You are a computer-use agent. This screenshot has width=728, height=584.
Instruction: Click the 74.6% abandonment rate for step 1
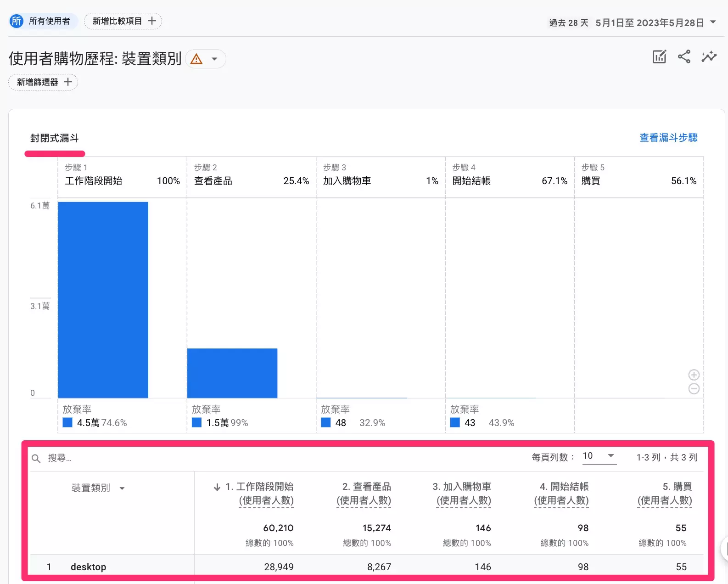(114, 423)
